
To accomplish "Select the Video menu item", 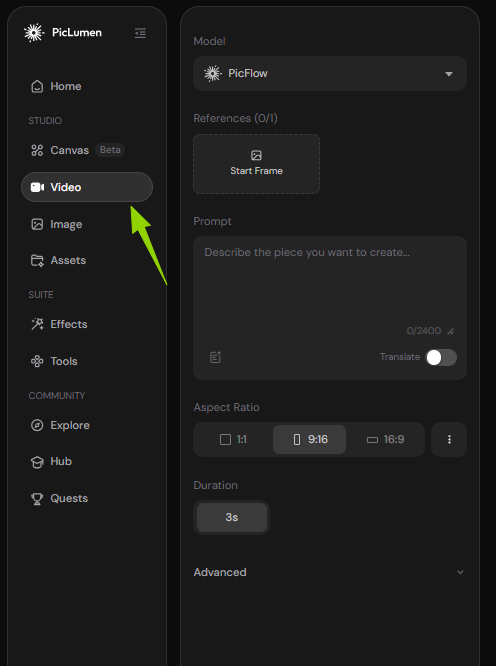I will [x=87, y=187].
